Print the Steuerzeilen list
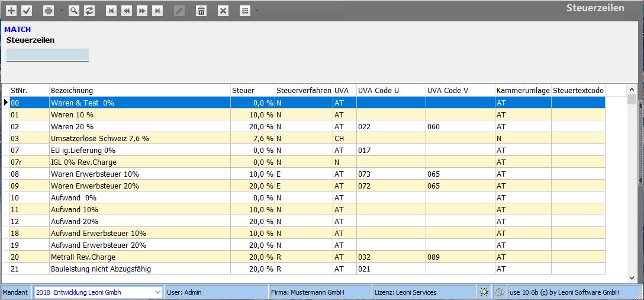This screenshot has height=300, width=644. point(49,11)
